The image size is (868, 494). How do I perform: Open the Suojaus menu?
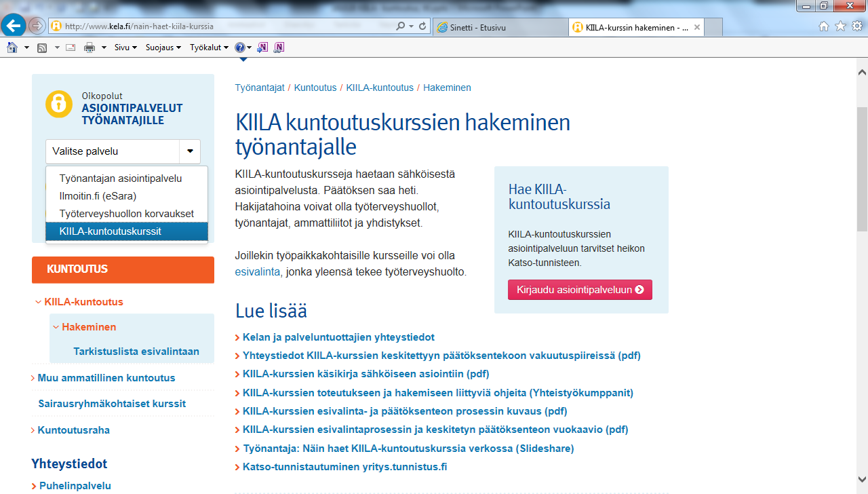(163, 47)
